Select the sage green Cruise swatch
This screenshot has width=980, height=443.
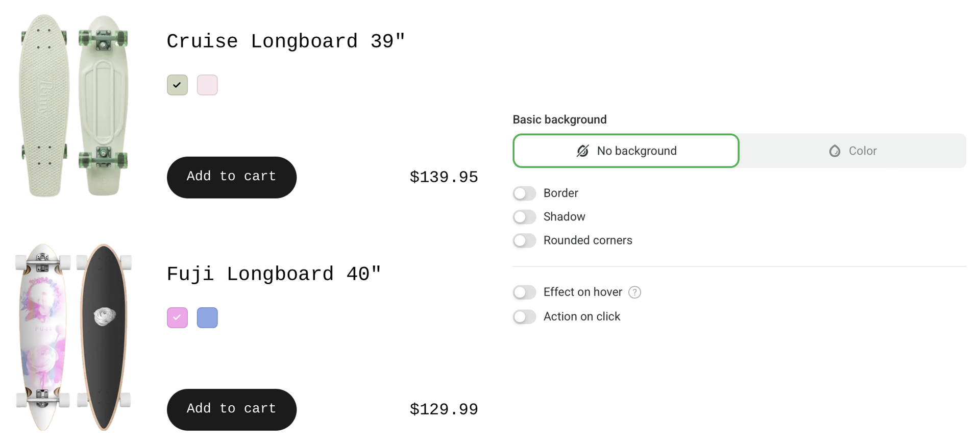(x=177, y=85)
